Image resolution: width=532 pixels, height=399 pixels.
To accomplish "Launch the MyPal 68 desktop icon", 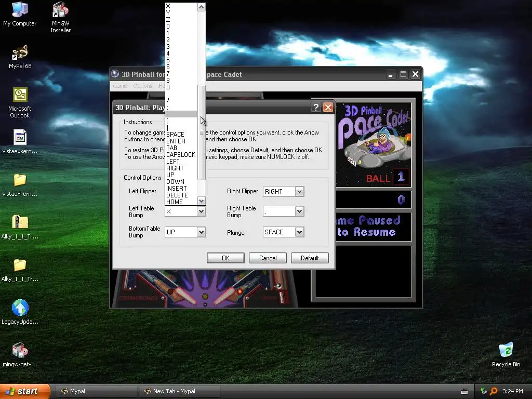I will tap(20, 56).
